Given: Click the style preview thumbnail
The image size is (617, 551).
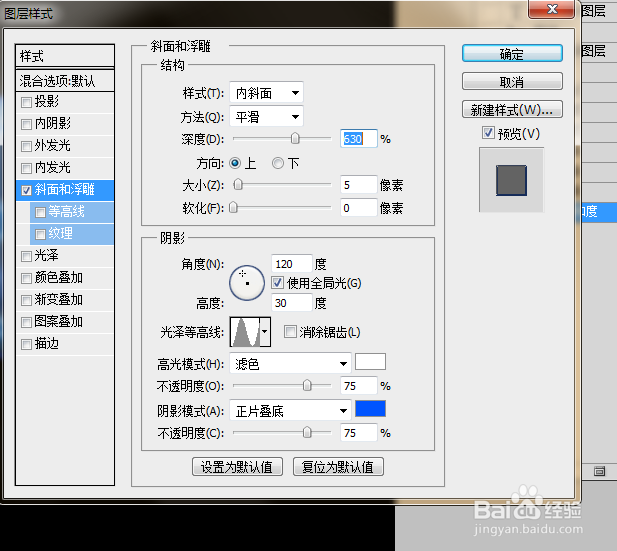Looking at the screenshot, I should point(511,180).
